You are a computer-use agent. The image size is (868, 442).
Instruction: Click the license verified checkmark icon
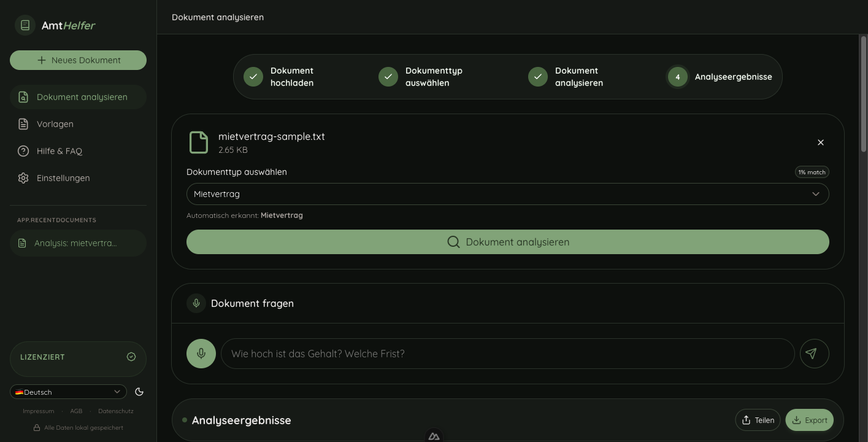point(131,357)
